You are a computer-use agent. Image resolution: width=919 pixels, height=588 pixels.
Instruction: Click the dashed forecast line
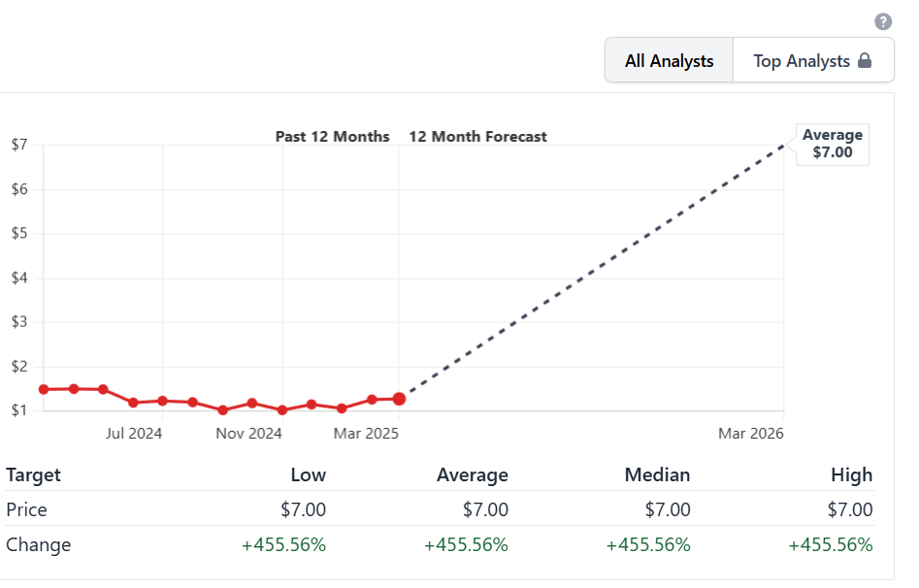click(x=592, y=272)
